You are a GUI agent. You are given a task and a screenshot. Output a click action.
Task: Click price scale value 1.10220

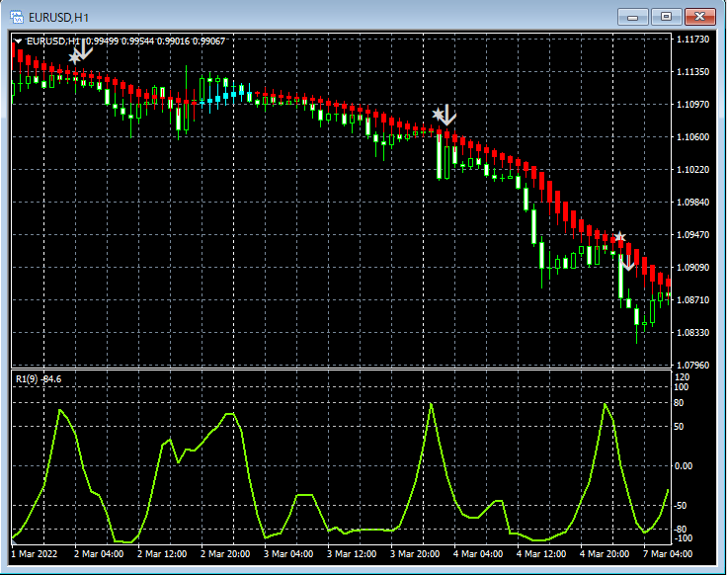tap(692, 170)
